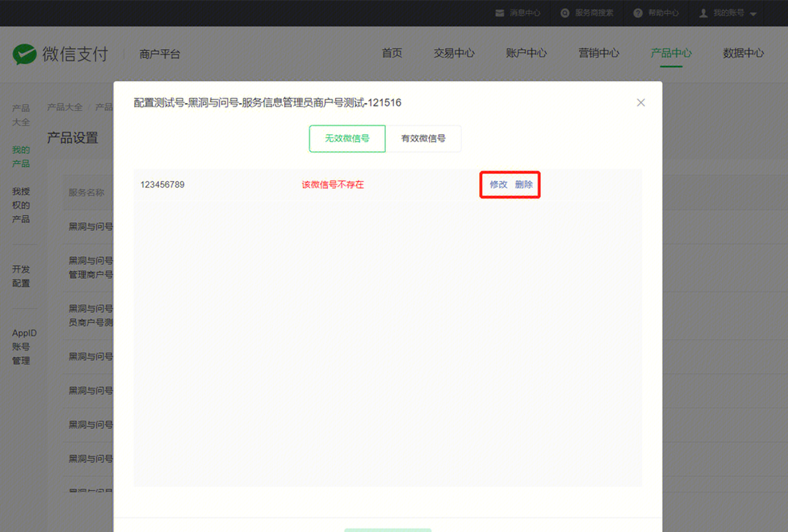Click the 该微信号不存在 error message
Viewport: 788px width, 532px height.
click(333, 185)
